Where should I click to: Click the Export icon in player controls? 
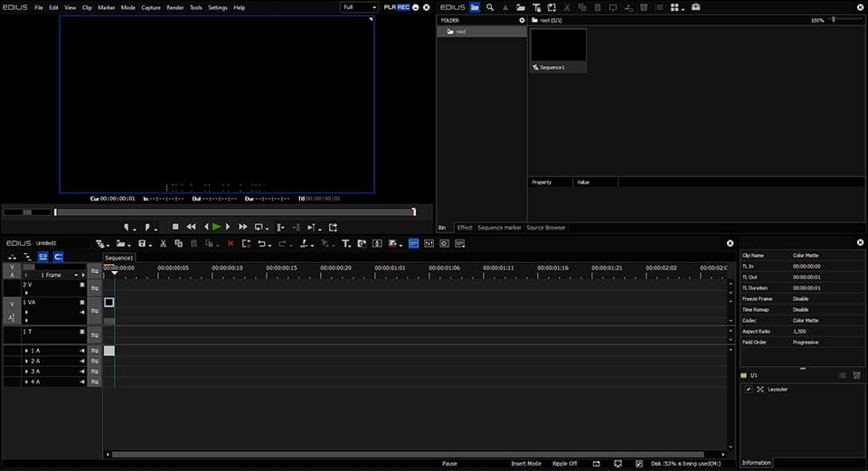click(x=333, y=227)
